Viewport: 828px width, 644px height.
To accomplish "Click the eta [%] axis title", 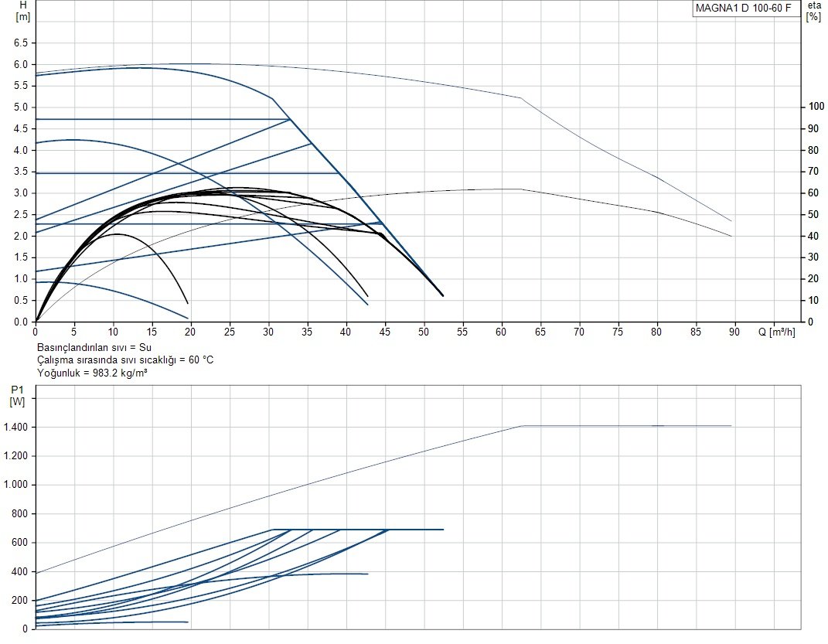I will point(814,11).
